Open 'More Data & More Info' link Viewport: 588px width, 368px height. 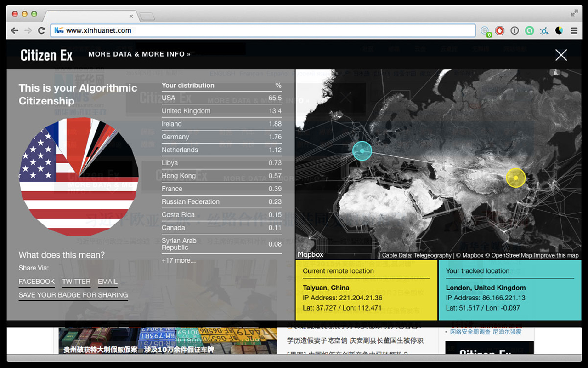pyautogui.click(x=139, y=54)
